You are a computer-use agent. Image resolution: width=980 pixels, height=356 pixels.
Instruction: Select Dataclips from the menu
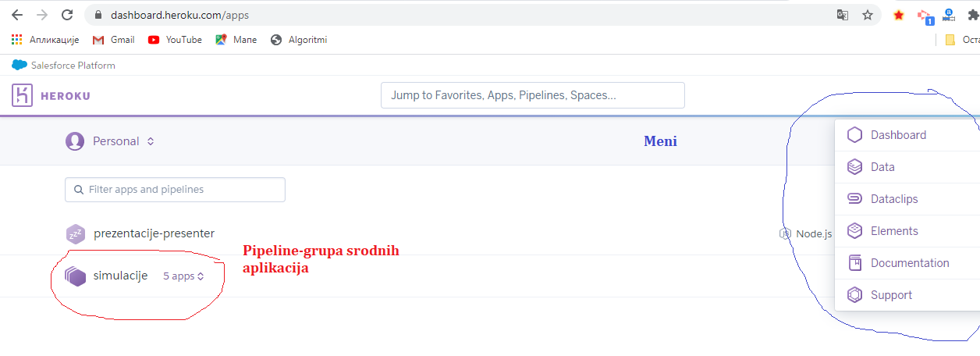pyautogui.click(x=907, y=199)
